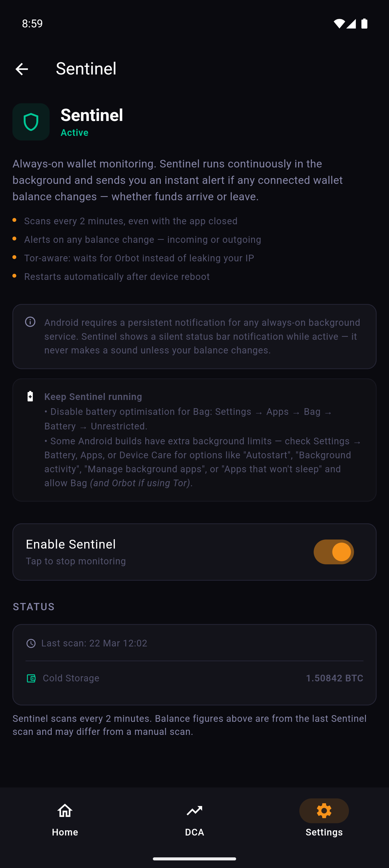Toggle the Enable Sentinel switch off
389x868 pixels.
333,552
